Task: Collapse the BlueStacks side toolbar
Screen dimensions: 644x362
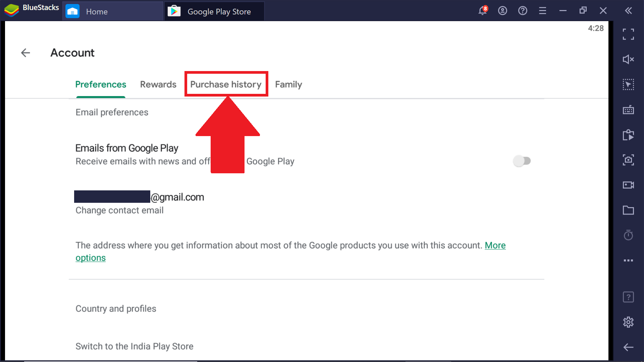Action: click(x=629, y=11)
